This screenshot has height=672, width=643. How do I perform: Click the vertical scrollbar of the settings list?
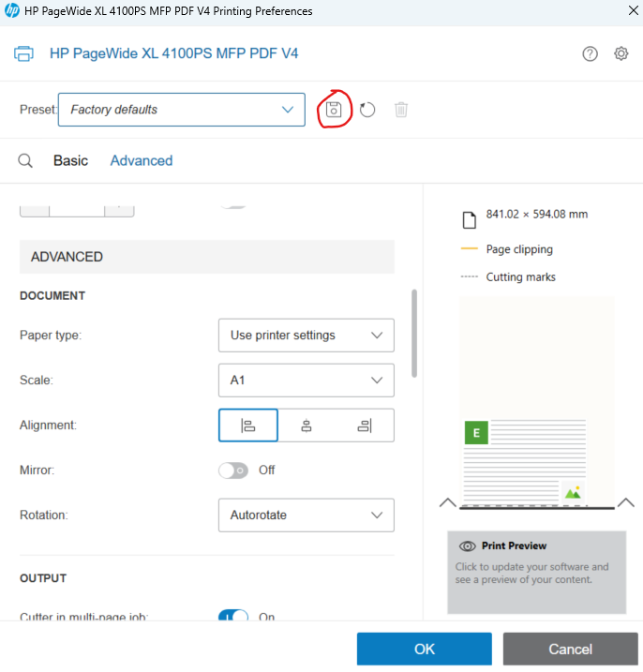click(x=414, y=334)
